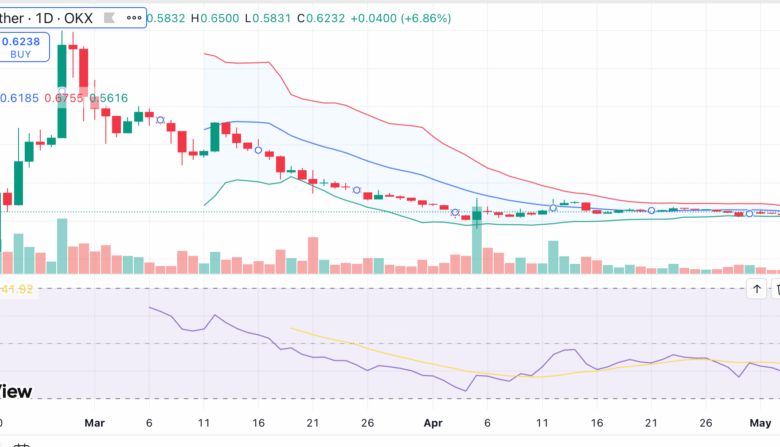Click the move pane up arrow
This screenshot has width=780, height=447.
pos(757,289)
